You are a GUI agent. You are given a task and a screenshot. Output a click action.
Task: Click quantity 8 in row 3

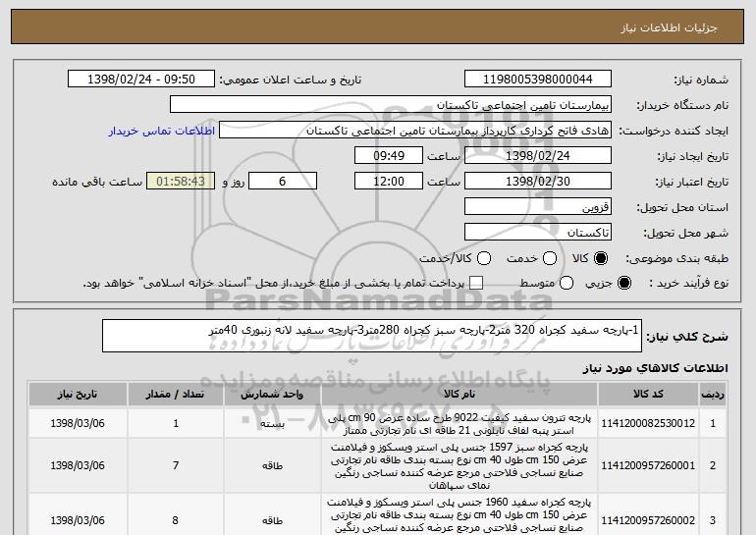coord(175,520)
